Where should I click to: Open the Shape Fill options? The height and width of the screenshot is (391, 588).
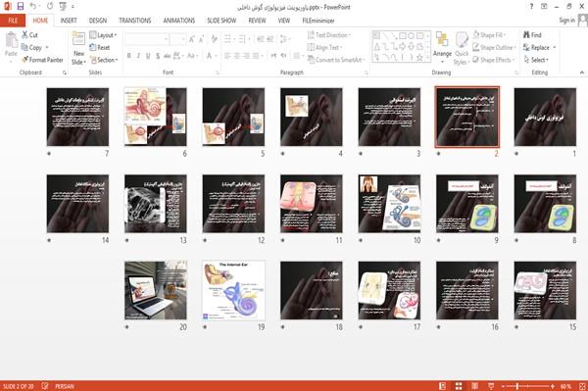click(489, 35)
